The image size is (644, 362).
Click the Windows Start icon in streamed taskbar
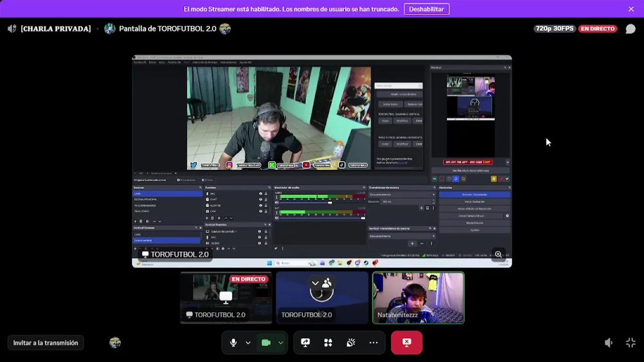point(269,262)
